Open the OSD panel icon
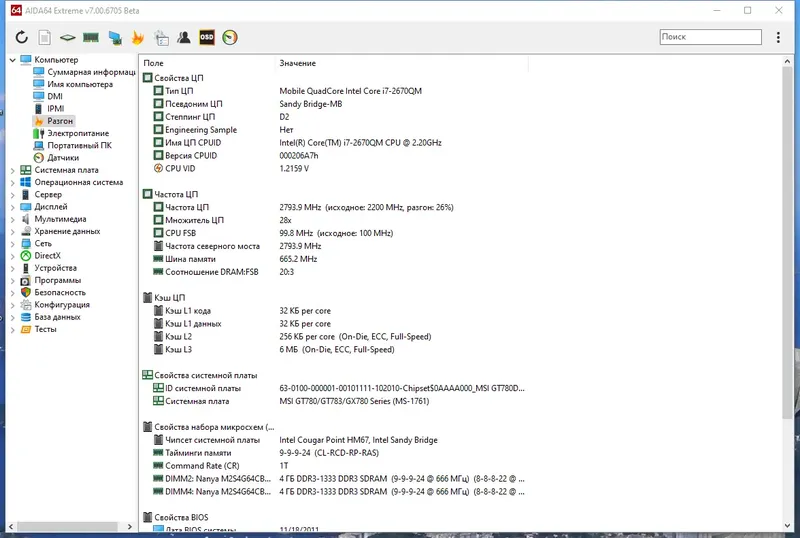 (207, 37)
